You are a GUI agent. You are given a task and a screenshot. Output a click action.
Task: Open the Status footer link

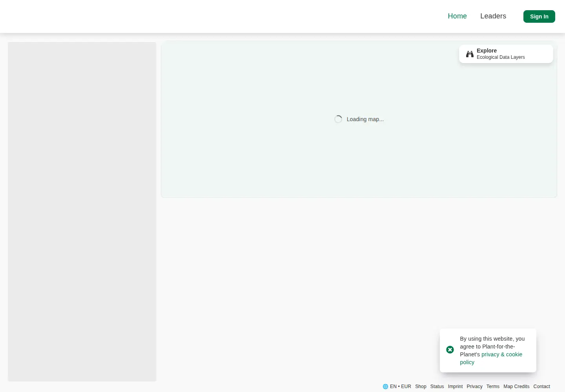tap(437, 387)
